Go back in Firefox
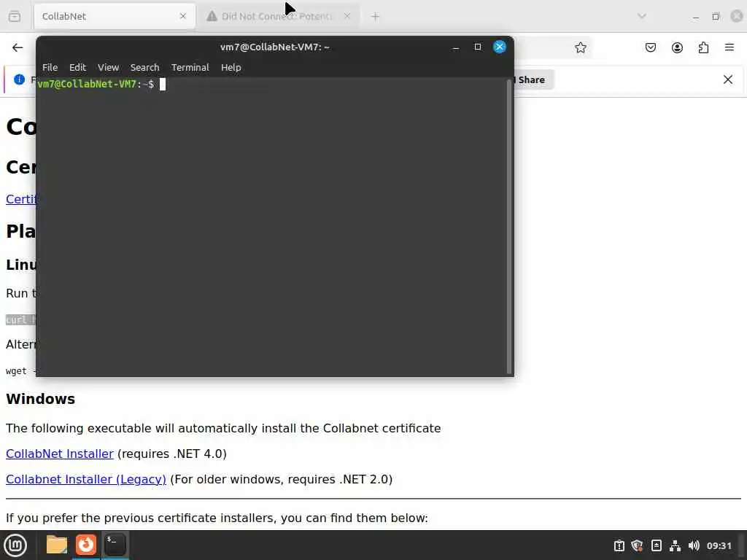The height and width of the screenshot is (560, 747). 18,47
